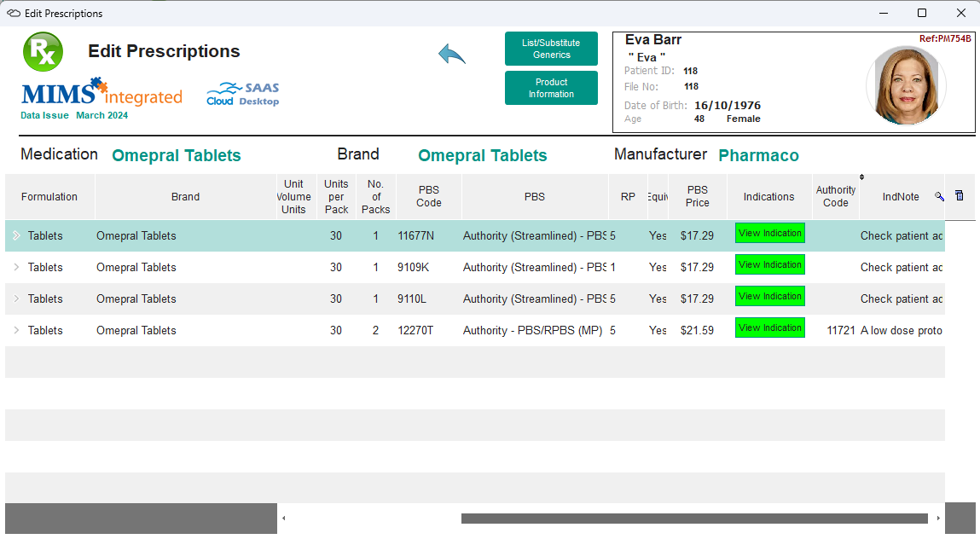Open Eva Barr's patient photo

pos(907,85)
